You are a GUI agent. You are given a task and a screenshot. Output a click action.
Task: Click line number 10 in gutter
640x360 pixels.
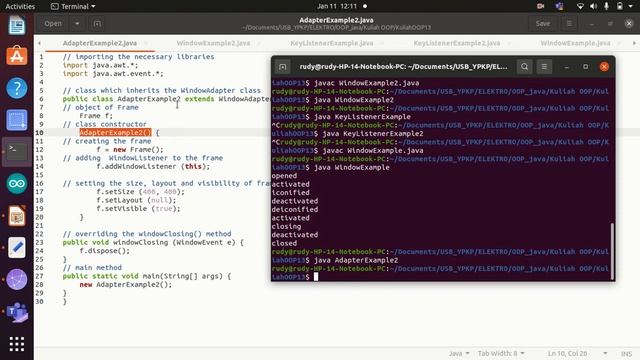(39, 133)
